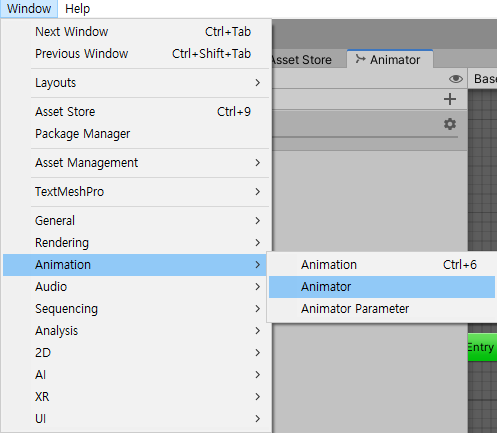Open Animator Parameter window entry
The image size is (497, 433).
point(382,309)
